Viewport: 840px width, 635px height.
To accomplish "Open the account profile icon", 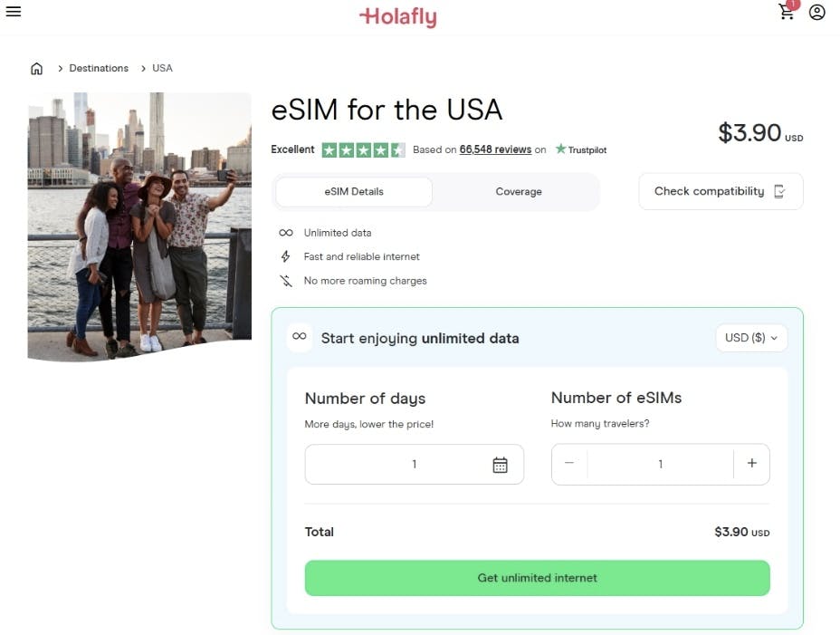I will click(x=816, y=13).
